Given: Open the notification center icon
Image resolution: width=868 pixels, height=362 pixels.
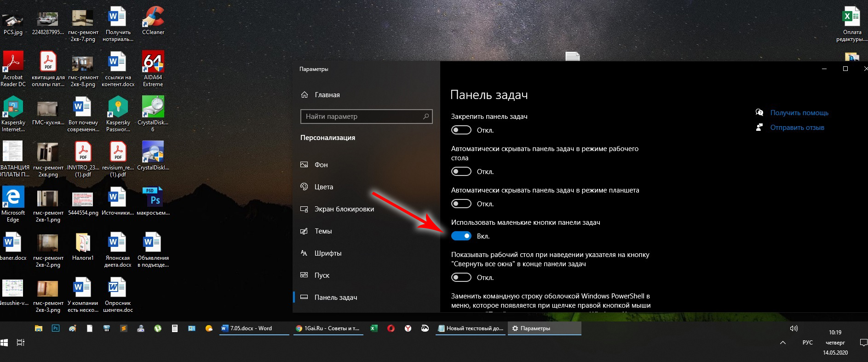Looking at the screenshot, I should click(x=863, y=343).
